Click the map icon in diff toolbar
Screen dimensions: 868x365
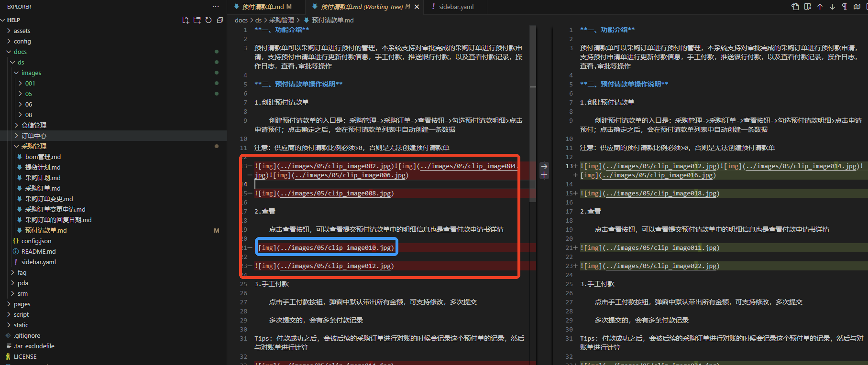coord(857,7)
